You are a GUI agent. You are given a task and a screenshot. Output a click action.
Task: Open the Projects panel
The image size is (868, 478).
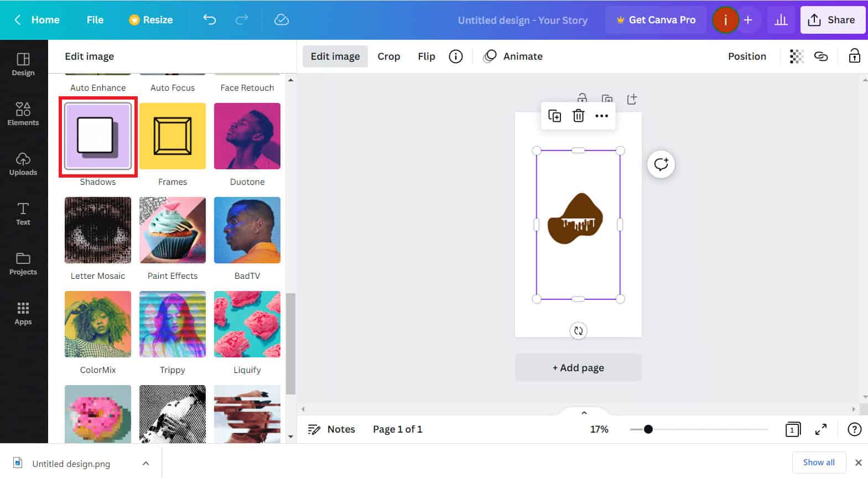[x=23, y=263]
